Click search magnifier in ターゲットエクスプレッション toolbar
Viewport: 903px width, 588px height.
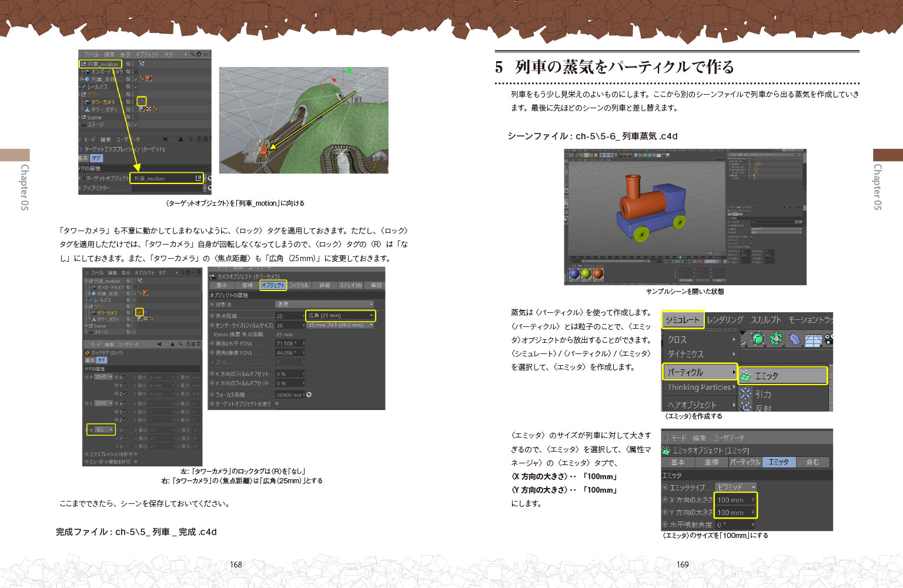pos(189,139)
